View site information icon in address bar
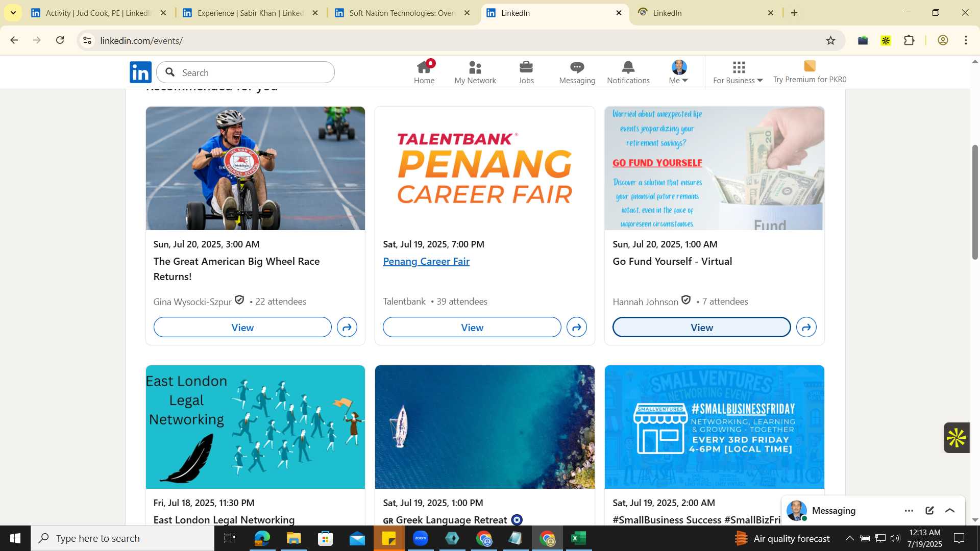The image size is (980, 551). tap(87, 40)
